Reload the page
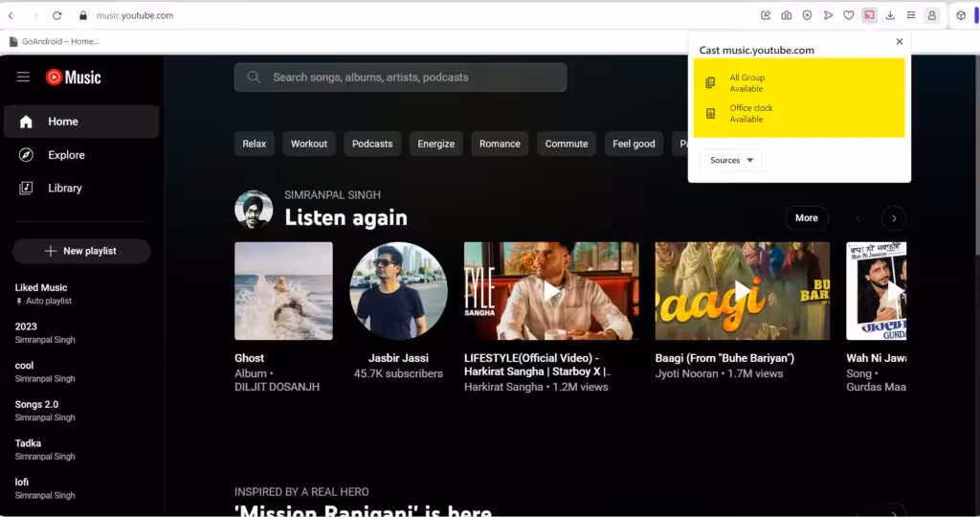The width and height of the screenshot is (980, 517). [x=56, y=15]
